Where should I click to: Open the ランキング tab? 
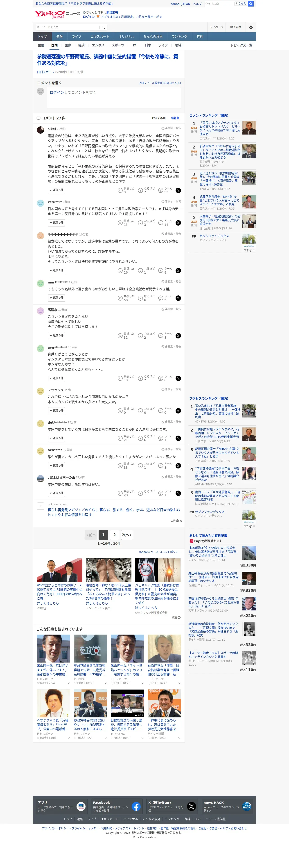click(x=179, y=36)
